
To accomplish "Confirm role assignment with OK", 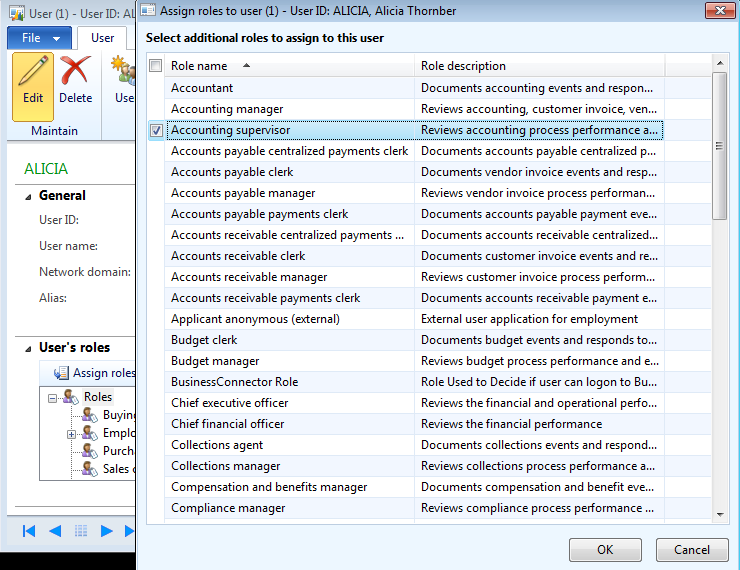I will [x=605, y=549].
